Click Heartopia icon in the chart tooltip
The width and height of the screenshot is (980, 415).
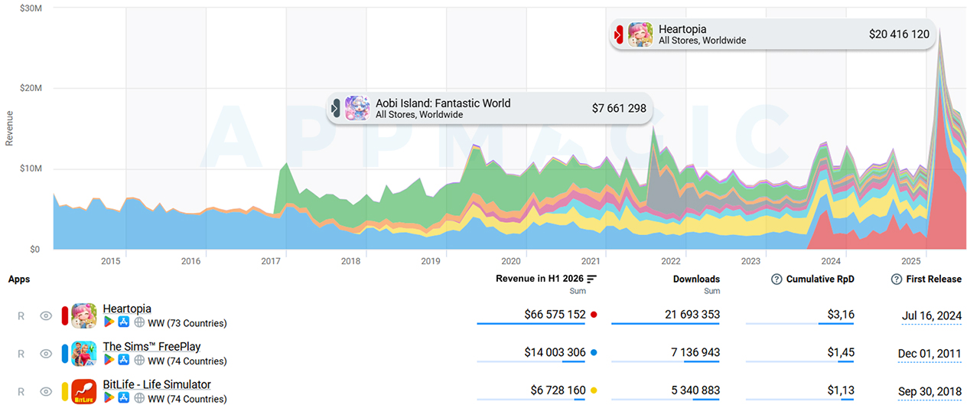pos(640,34)
